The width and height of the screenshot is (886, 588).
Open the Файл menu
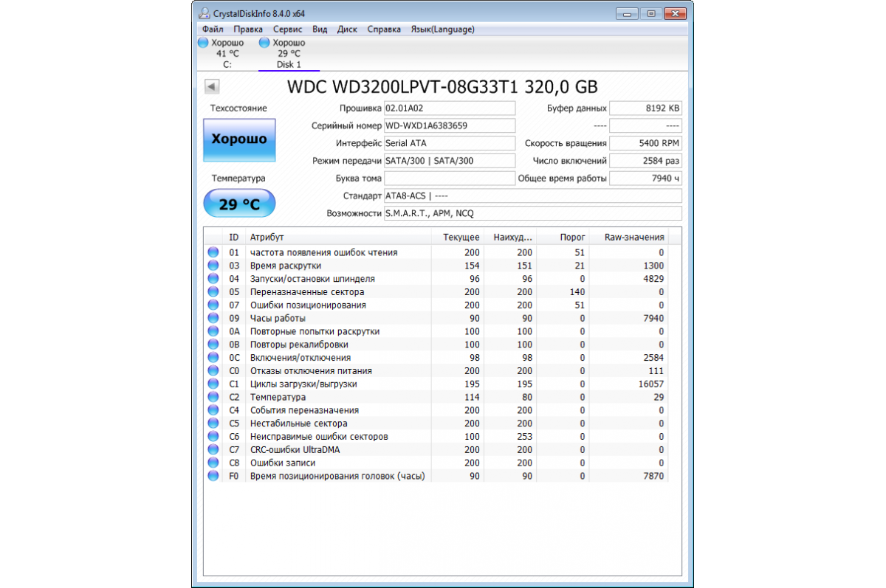pos(212,30)
